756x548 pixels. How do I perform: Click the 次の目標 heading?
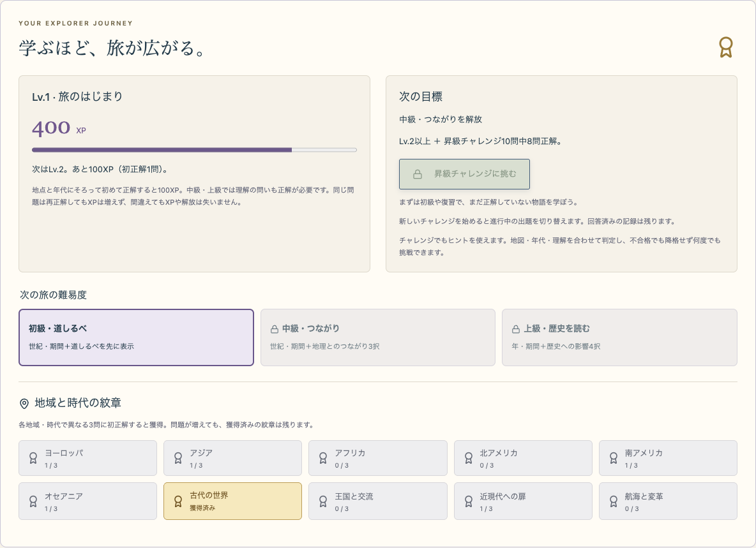pyautogui.click(x=421, y=97)
